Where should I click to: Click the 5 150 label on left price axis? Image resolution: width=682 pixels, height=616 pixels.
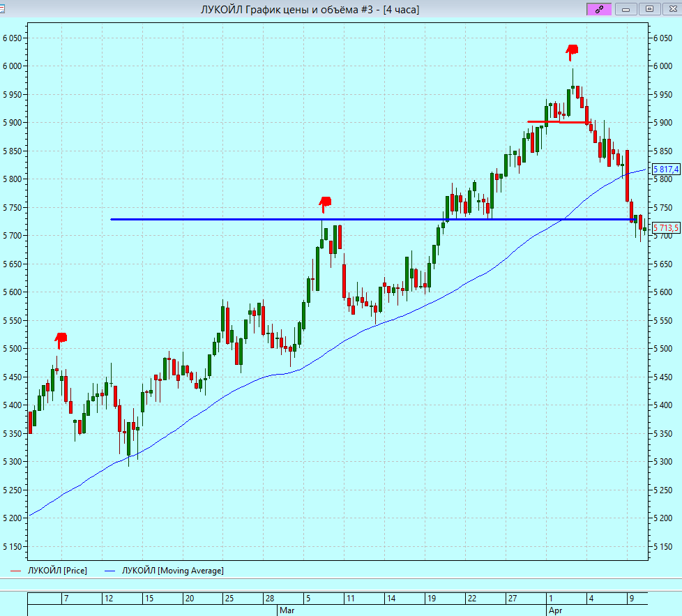pyautogui.click(x=12, y=547)
